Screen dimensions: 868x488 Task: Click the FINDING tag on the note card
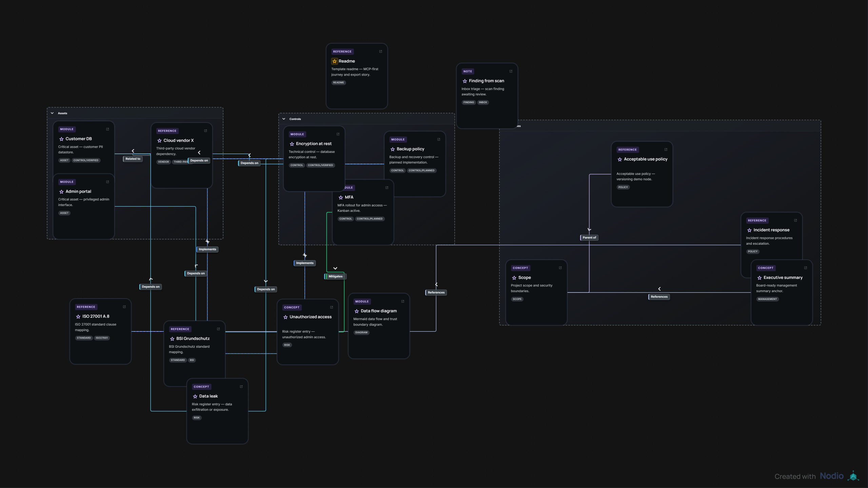point(469,102)
